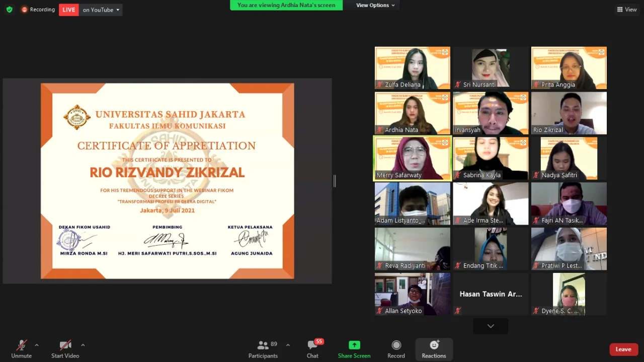Click 'Jakarta, 9 Juli 2021' date text
Screen dimensions: 644x362
click(167, 210)
